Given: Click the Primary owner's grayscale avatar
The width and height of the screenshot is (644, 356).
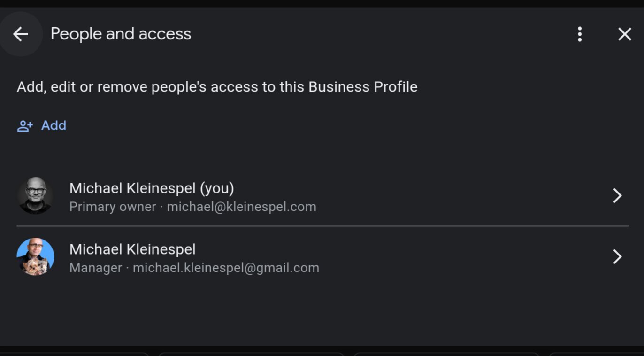Looking at the screenshot, I should (x=35, y=195).
